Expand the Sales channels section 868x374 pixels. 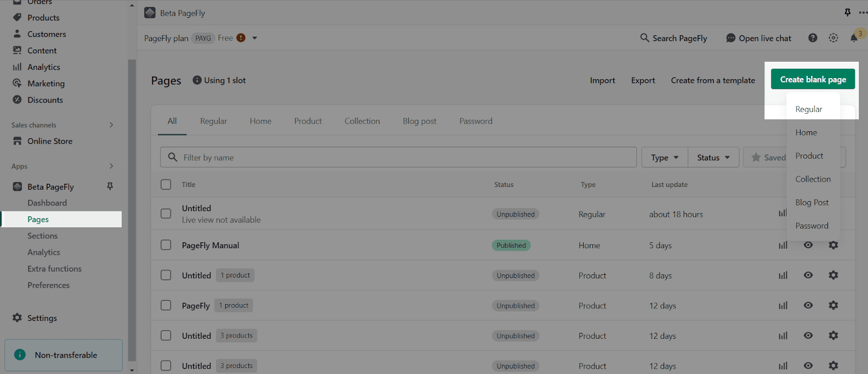click(111, 125)
